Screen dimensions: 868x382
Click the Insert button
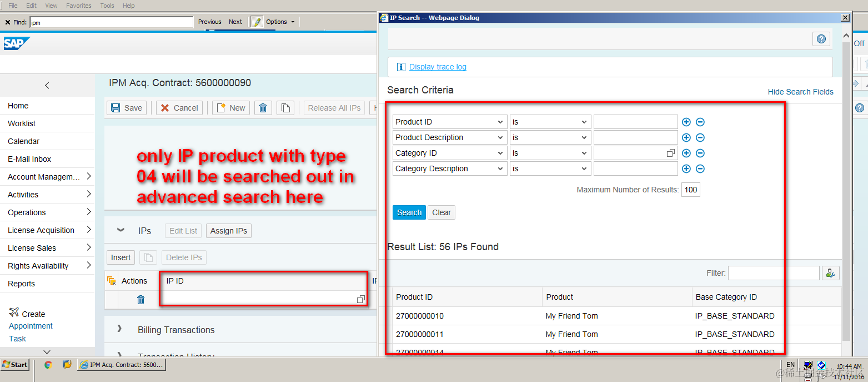coord(121,257)
